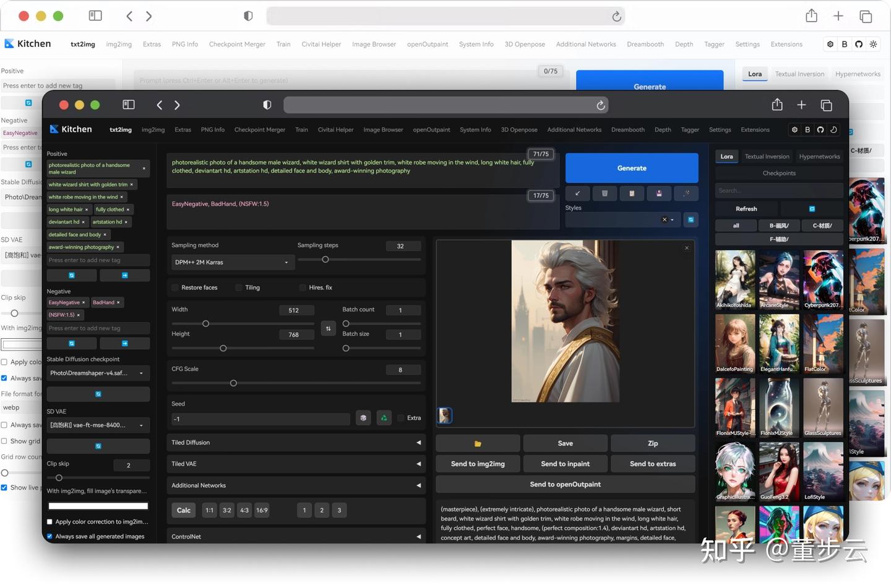This screenshot has height=588, width=891.
Task: Click the magic wand icon under Generate
Action: pos(686,194)
